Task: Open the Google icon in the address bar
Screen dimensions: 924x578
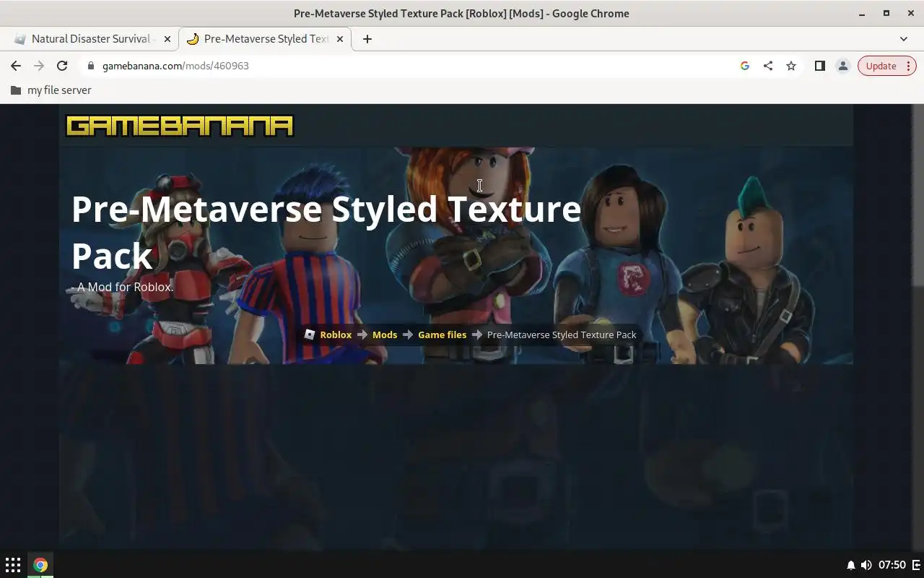Action: click(x=745, y=66)
